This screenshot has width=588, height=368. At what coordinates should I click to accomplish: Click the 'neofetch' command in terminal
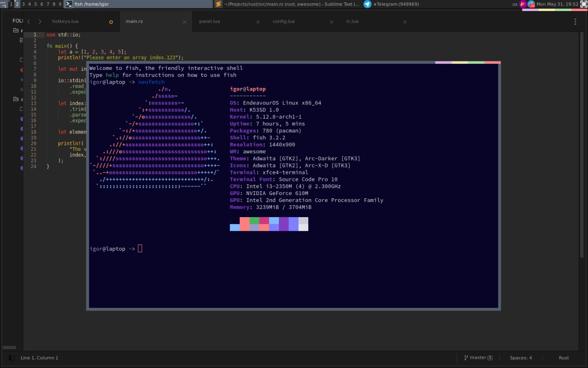click(151, 82)
